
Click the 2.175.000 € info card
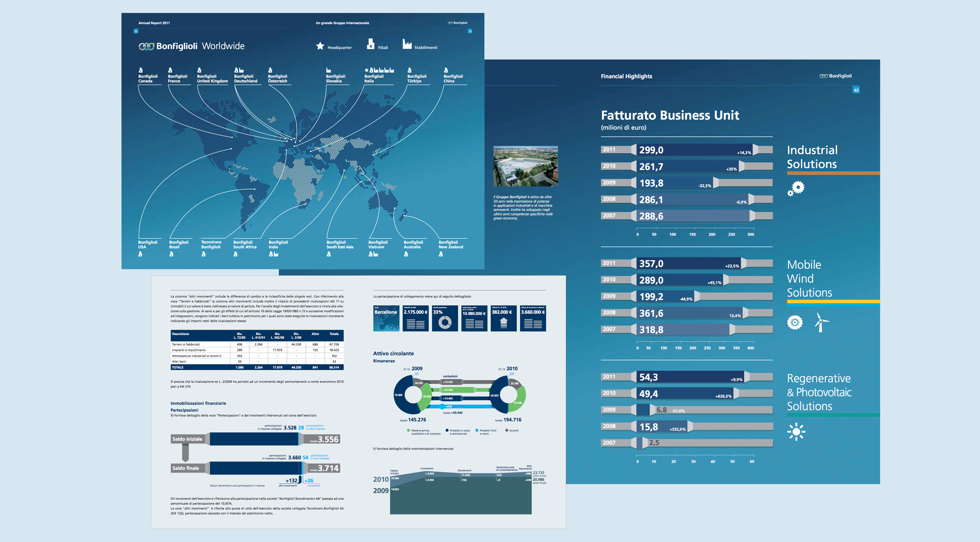(x=415, y=318)
